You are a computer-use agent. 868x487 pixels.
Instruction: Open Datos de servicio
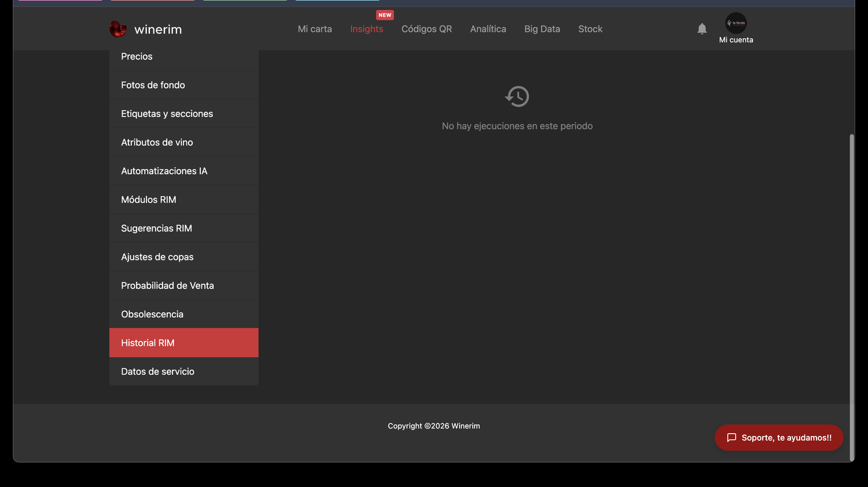(x=184, y=372)
